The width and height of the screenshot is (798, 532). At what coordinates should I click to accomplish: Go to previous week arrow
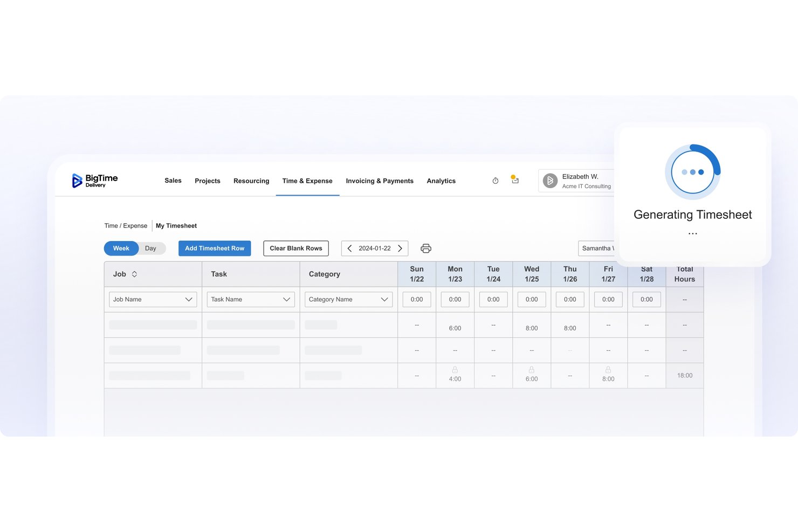tap(349, 248)
